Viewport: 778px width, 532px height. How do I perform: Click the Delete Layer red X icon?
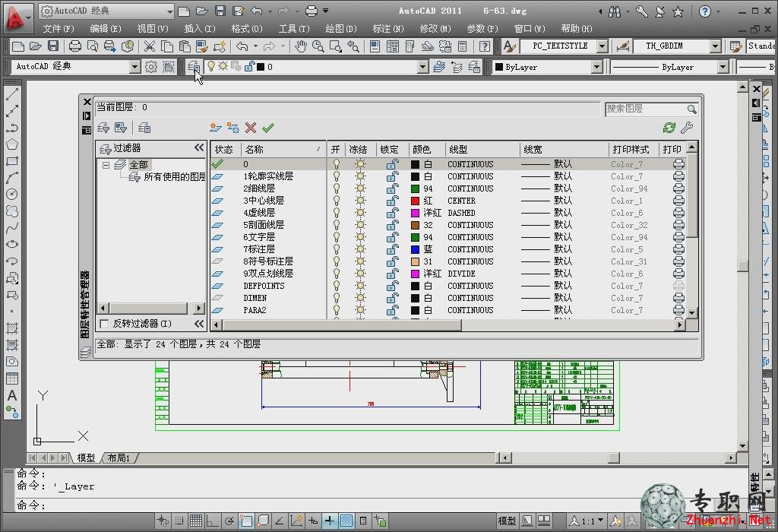[x=251, y=128]
